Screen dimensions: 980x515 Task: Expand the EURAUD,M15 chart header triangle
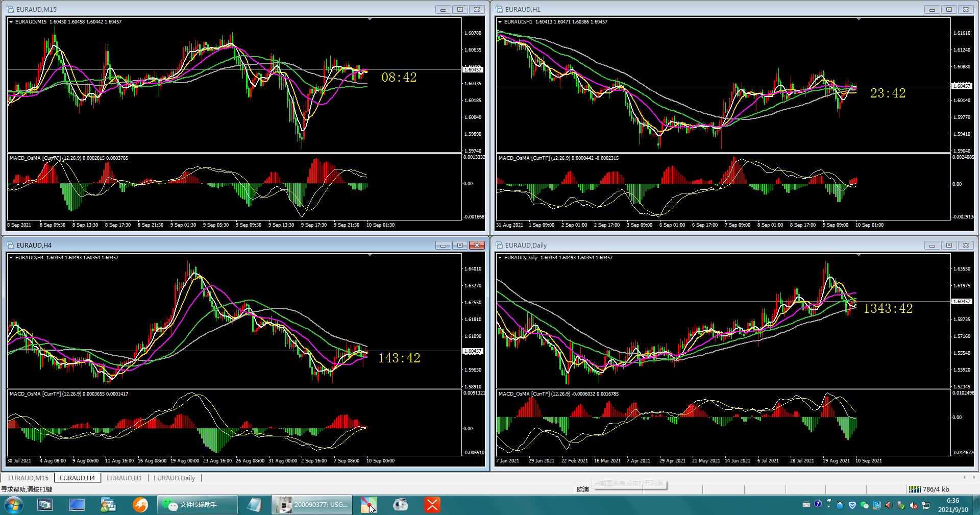[x=11, y=22]
